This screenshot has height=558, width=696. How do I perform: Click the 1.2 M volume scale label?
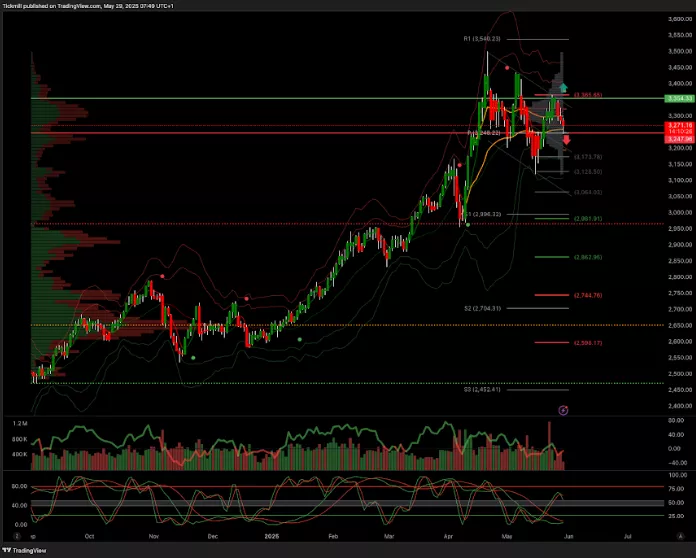(x=20, y=425)
